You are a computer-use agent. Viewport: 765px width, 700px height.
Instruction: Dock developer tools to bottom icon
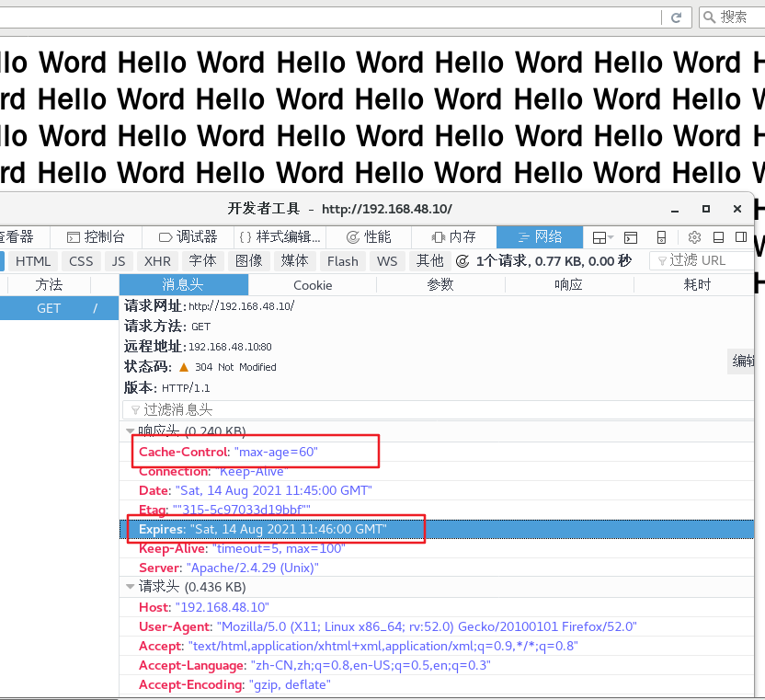pos(719,237)
